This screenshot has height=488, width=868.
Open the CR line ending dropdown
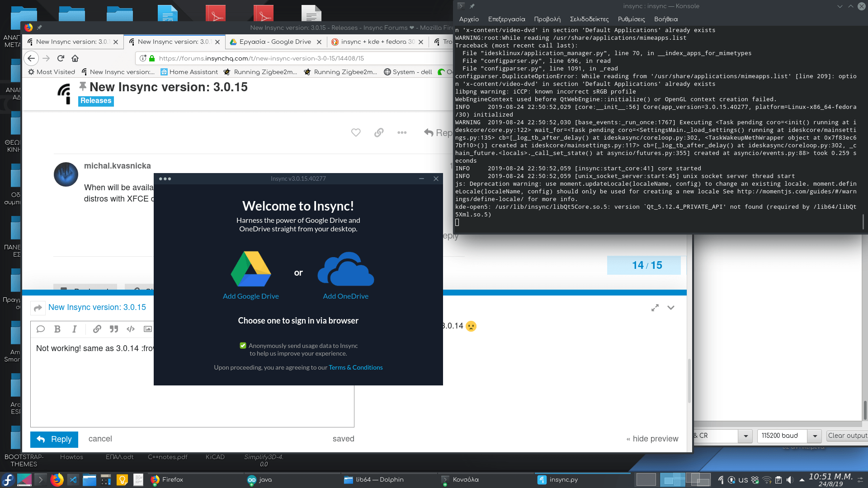[x=745, y=436]
